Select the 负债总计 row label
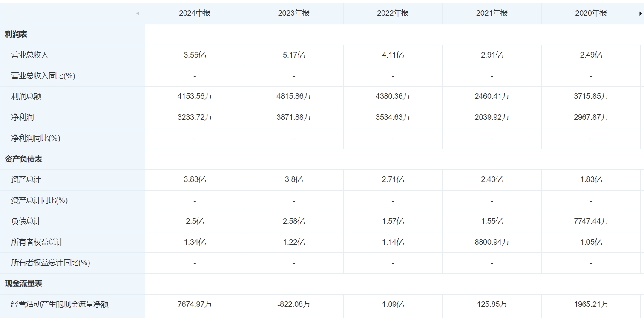Screen dimensions: 644x318 pos(26,221)
